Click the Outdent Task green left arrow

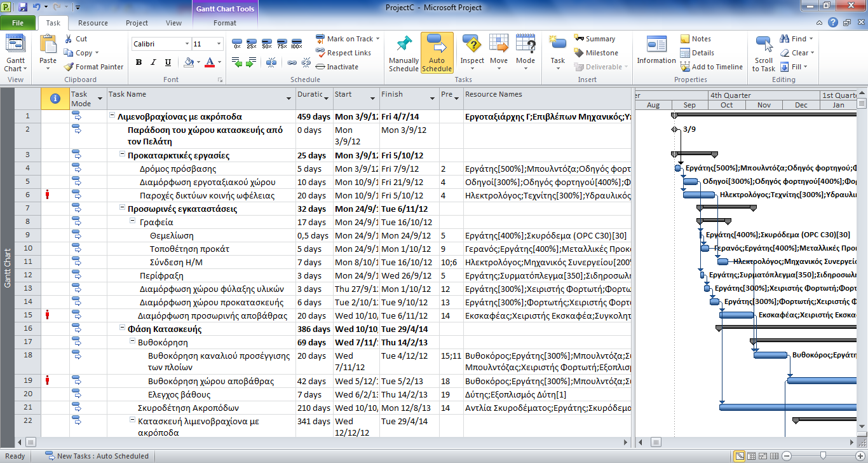[237, 62]
